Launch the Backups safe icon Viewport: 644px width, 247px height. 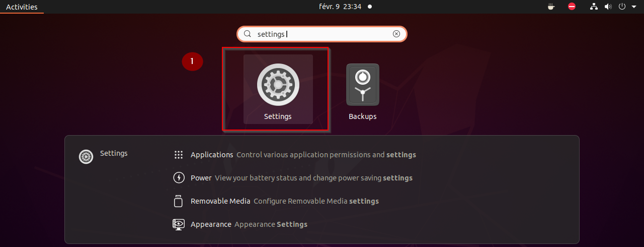[x=362, y=85]
